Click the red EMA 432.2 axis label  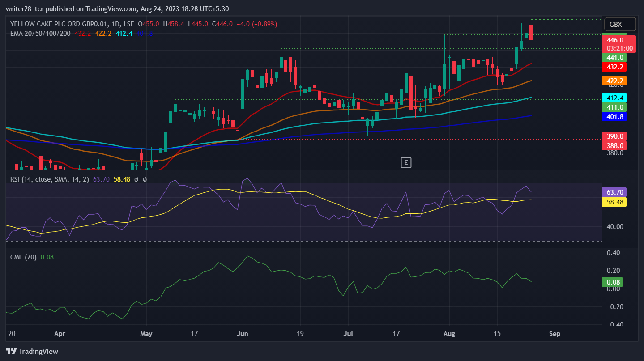pyautogui.click(x=614, y=67)
